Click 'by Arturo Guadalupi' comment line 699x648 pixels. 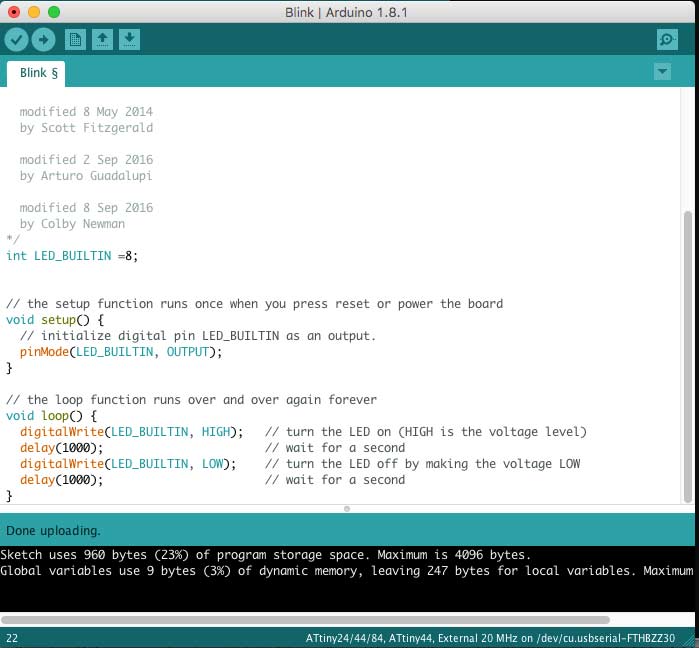86,176
